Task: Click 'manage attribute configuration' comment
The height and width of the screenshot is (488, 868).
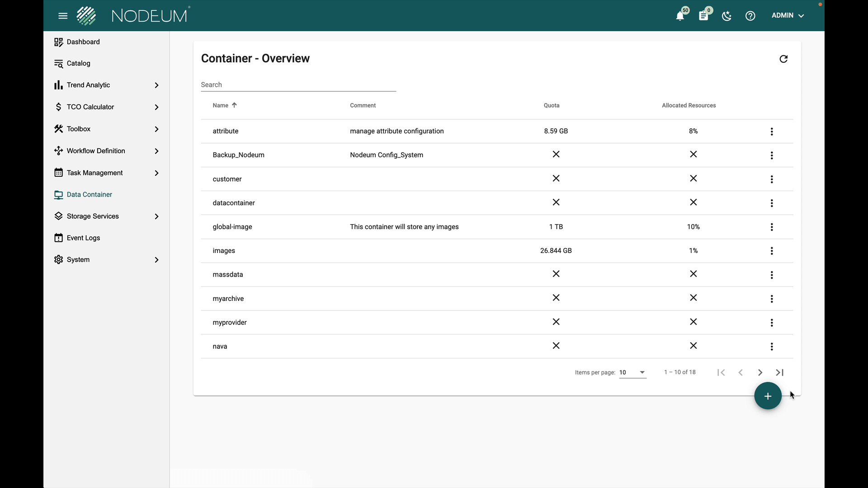Action: click(x=396, y=131)
